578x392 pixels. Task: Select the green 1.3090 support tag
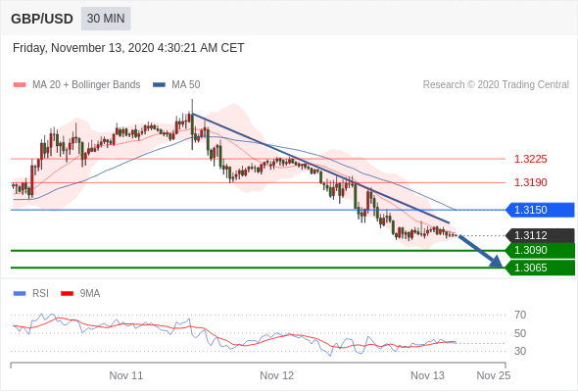click(540, 251)
